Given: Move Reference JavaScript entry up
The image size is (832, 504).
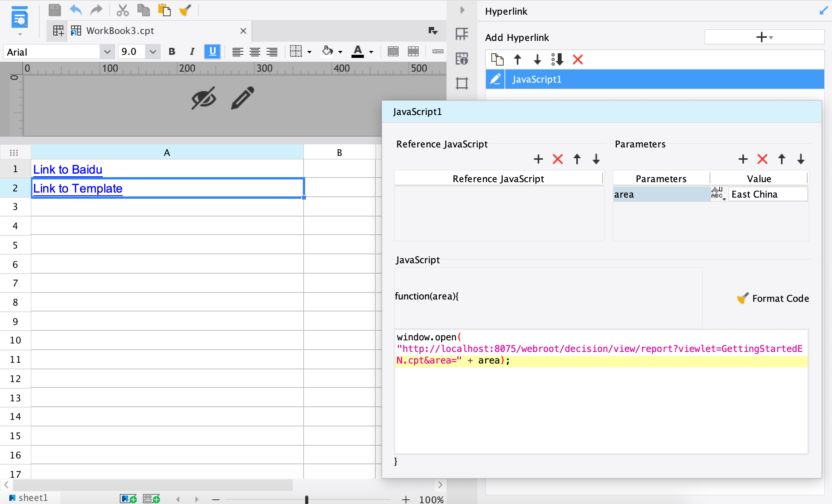Looking at the screenshot, I should pyautogui.click(x=577, y=159).
